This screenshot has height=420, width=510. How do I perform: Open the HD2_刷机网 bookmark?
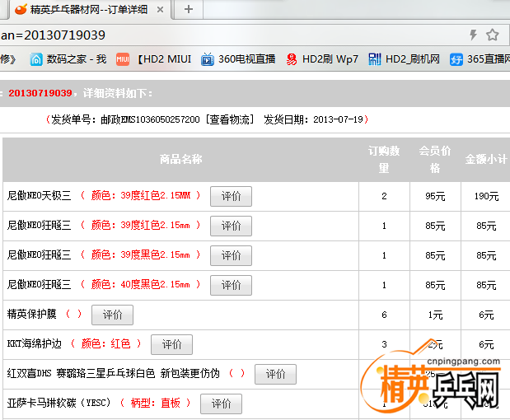(404, 59)
